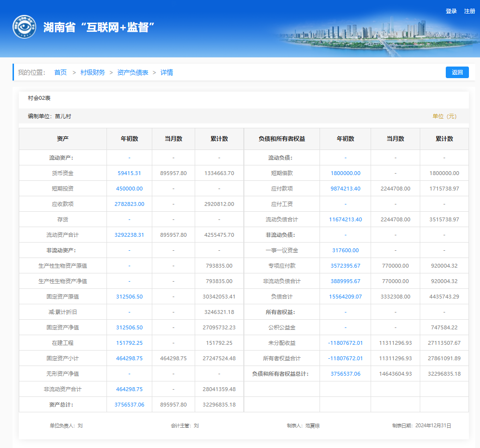This screenshot has width=480, height=448.
Task: Open 在建工程 年初数 151792.25
Action: point(129,343)
